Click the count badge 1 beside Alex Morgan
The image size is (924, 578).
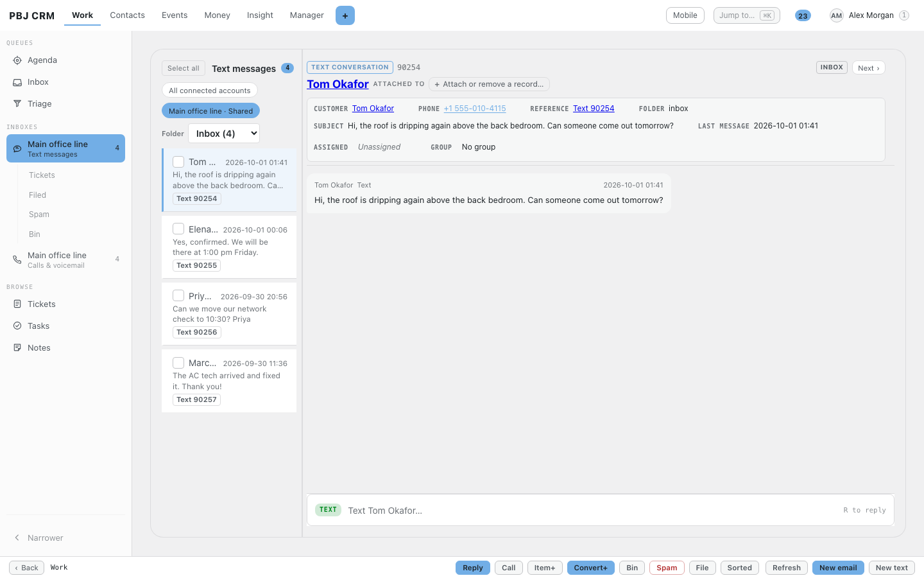[x=904, y=15]
